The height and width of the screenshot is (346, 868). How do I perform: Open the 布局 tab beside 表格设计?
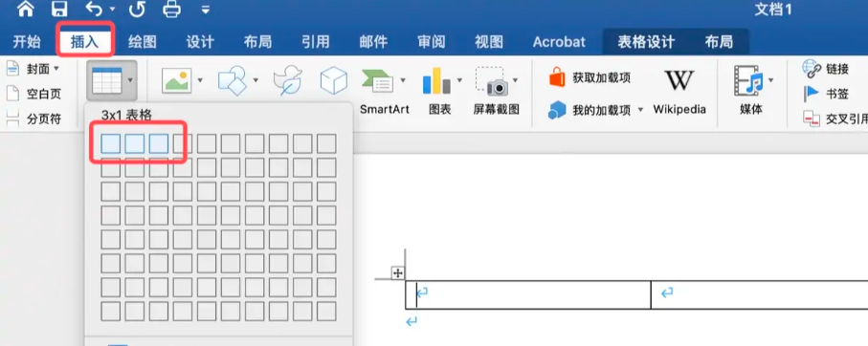pos(719,42)
